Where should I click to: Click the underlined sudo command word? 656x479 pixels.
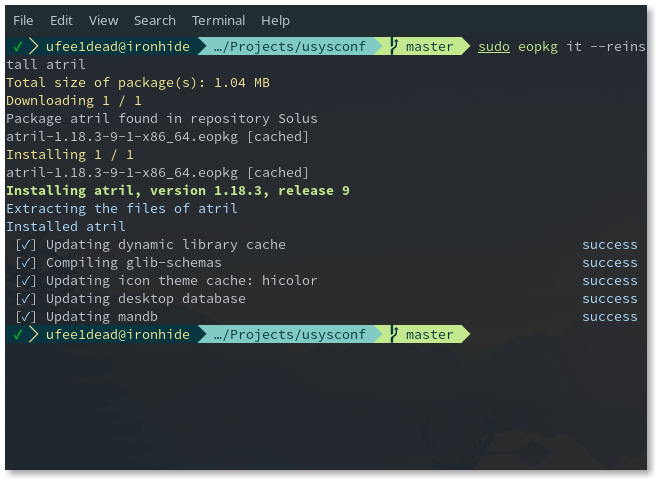click(494, 46)
